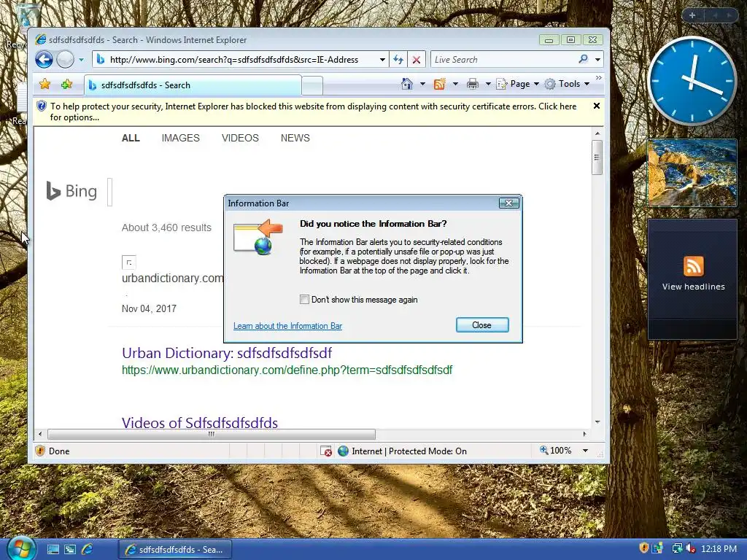Open the Urban Dictionary: sdfsdfsdfsdfsdf result
The image size is (747, 560).
click(x=227, y=353)
